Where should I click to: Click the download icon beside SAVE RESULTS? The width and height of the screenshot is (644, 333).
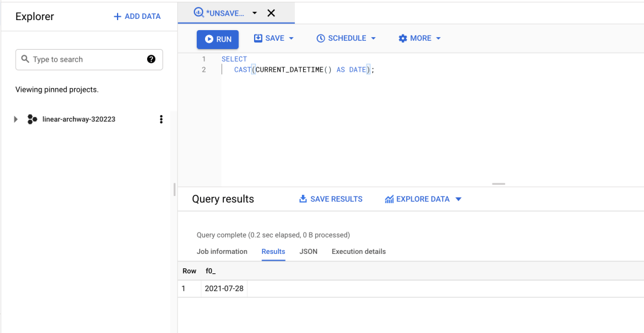coord(303,199)
